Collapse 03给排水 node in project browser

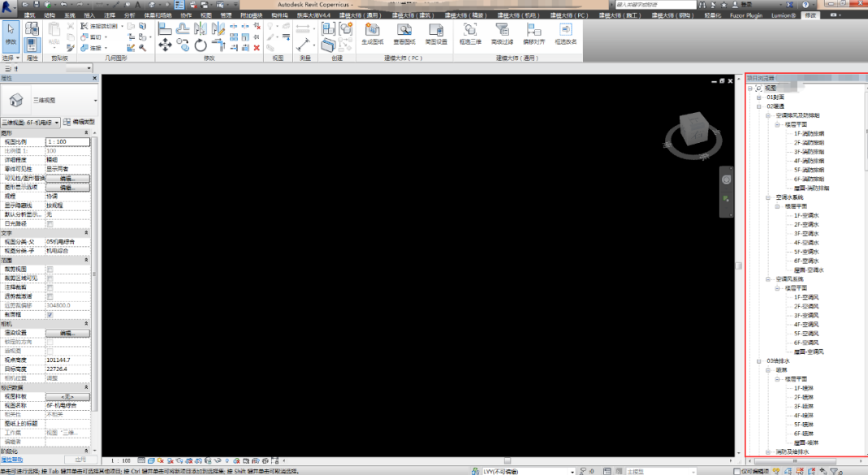(759, 361)
